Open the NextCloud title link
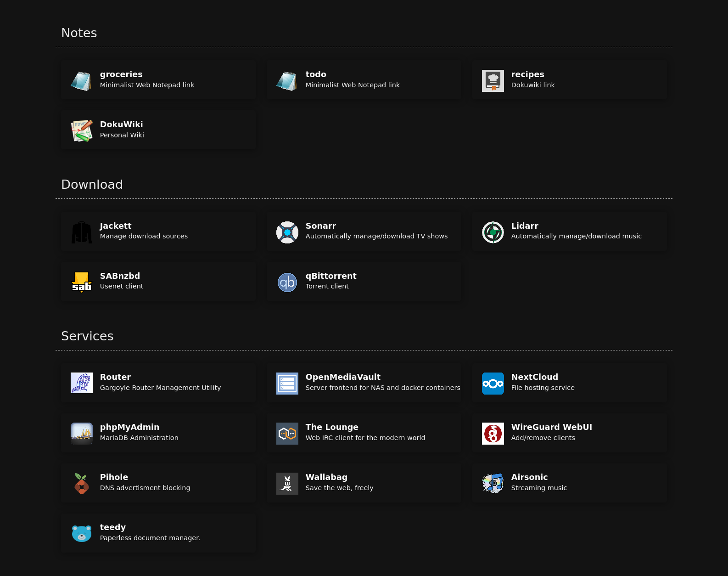728x576 pixels. (x=535, y=377)
